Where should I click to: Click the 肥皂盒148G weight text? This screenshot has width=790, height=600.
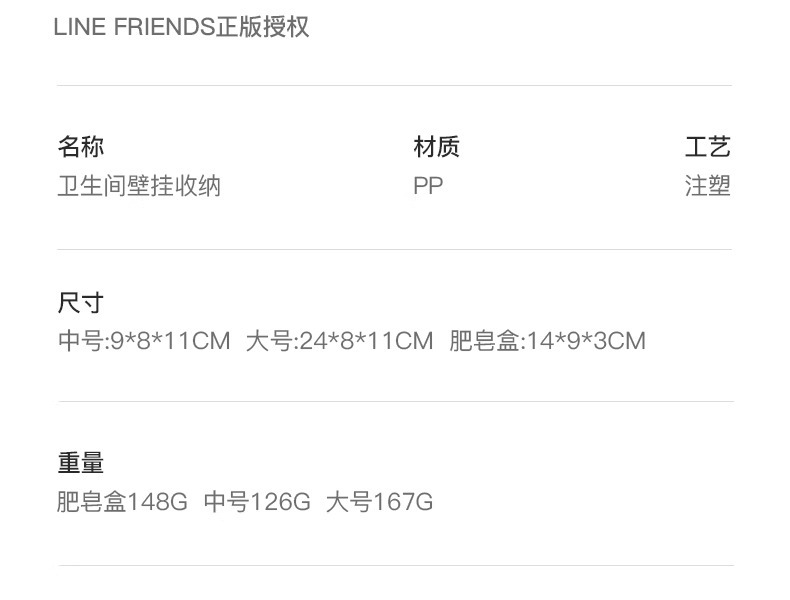(122, 501)
